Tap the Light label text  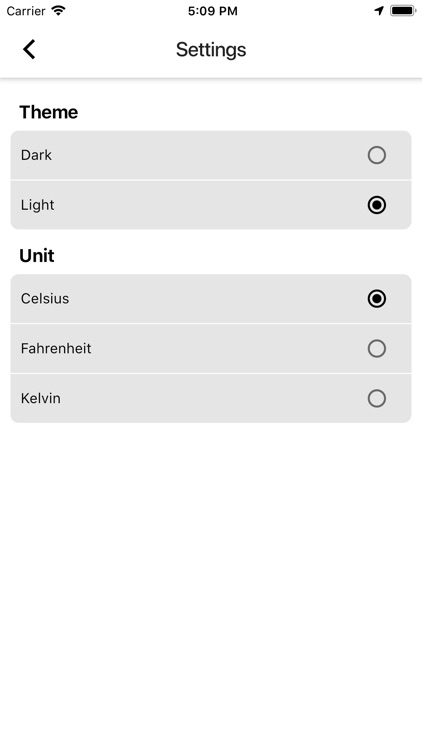(37, 205)
